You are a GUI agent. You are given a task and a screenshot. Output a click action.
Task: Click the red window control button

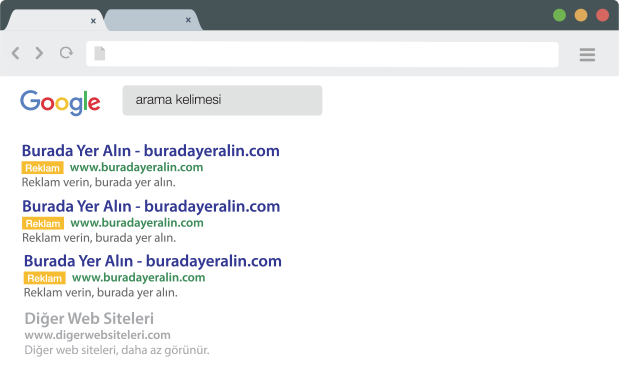click(x=602, y=15)
